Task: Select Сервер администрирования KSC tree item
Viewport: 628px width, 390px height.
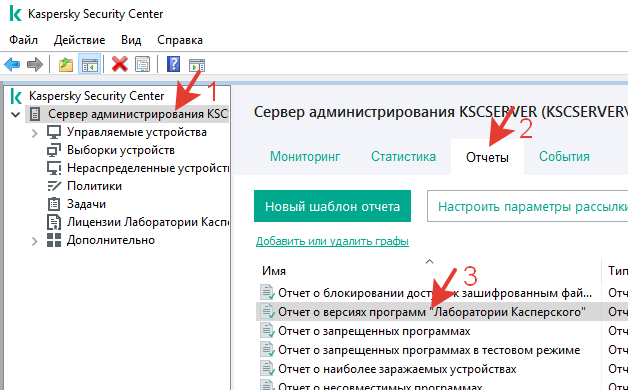Action: (x=138, y=114)
